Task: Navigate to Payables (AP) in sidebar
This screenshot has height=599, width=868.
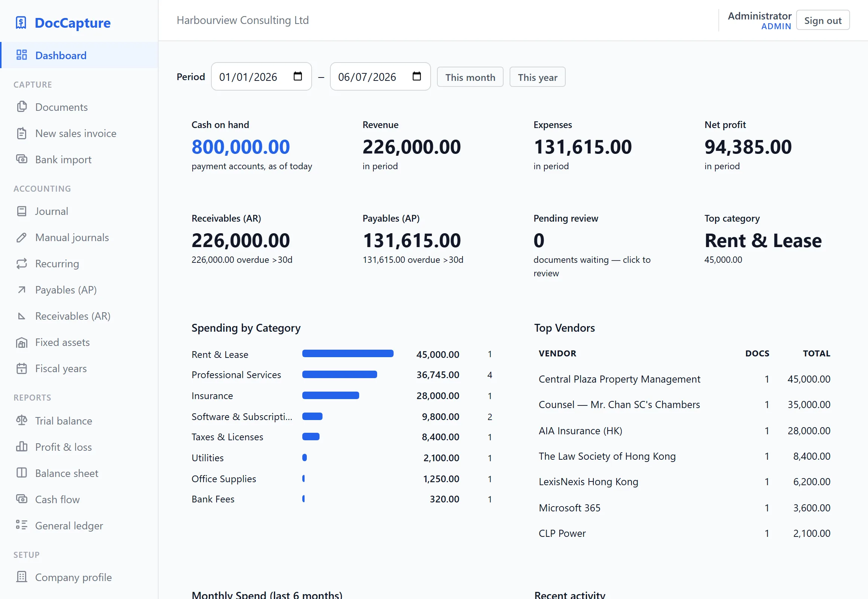Action: 79,290
